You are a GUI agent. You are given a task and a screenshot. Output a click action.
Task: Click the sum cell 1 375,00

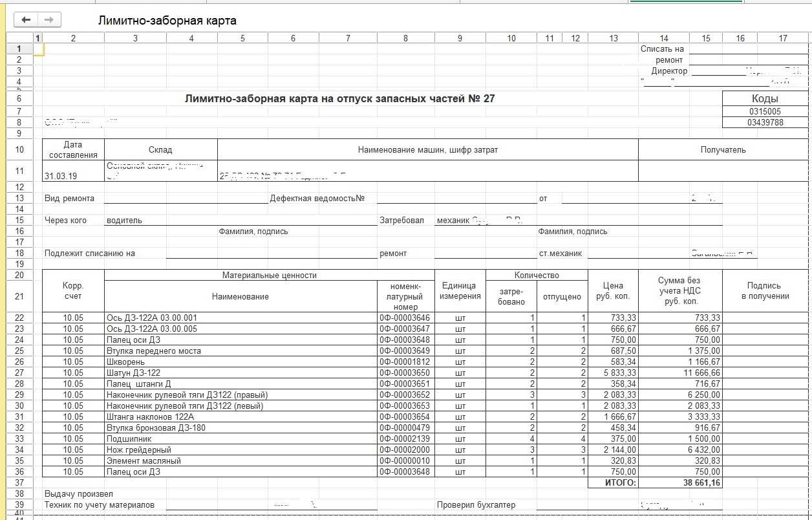[680, 351]
